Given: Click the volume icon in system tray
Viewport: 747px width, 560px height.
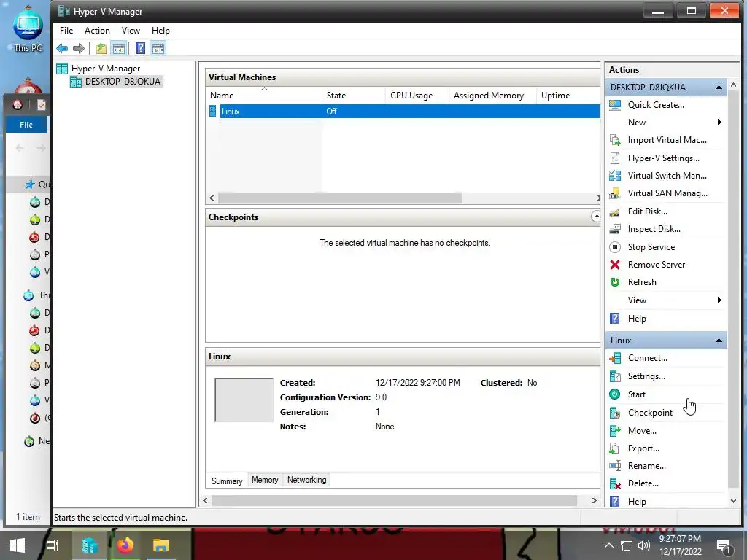Looking at the screenshot, I should pyautogui.click(x=644, y=545).
